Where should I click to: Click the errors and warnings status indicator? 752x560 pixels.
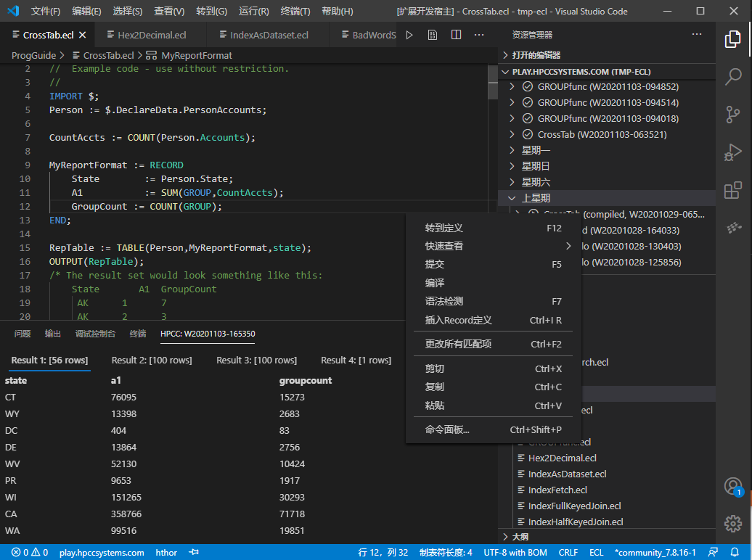point(30,552)
